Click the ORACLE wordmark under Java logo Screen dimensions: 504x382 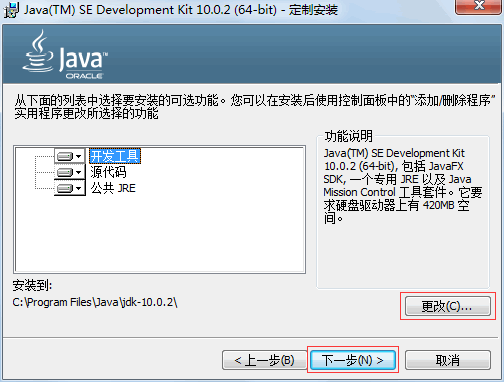[84, 76]
